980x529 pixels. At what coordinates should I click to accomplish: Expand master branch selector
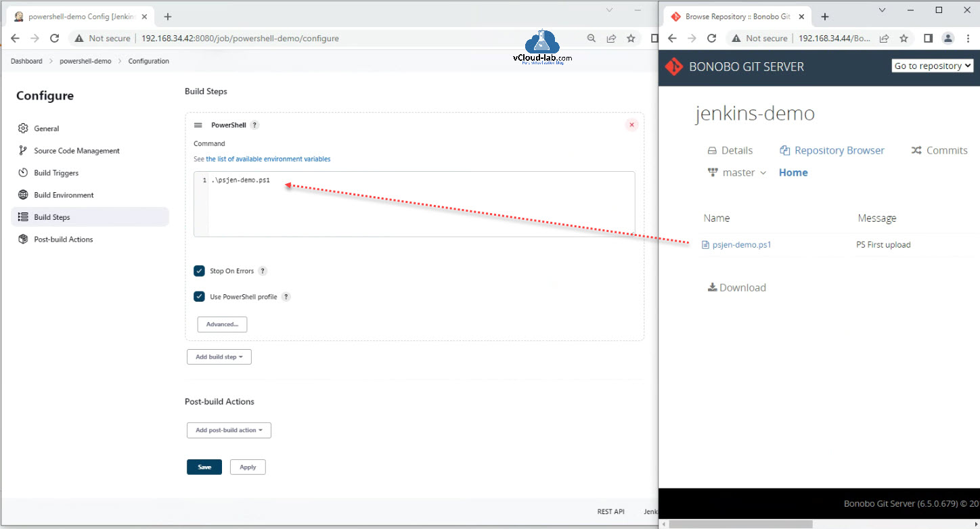click(x=737, y=172)
